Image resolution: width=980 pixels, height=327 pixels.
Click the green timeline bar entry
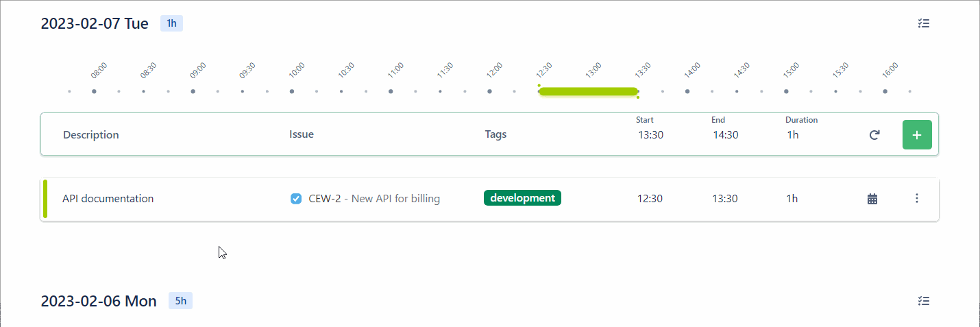pyautogui.click(x=589, y=91)
